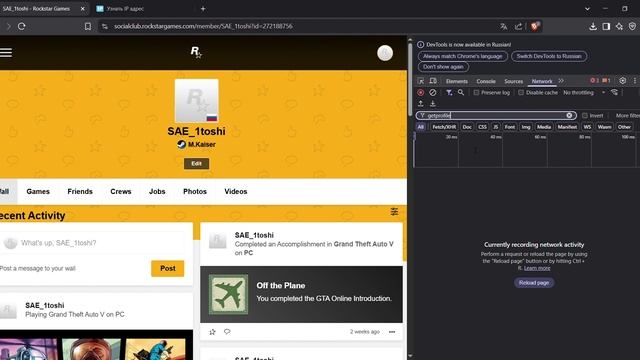Toggle the browser sidebar panel icon

[606, 26]
